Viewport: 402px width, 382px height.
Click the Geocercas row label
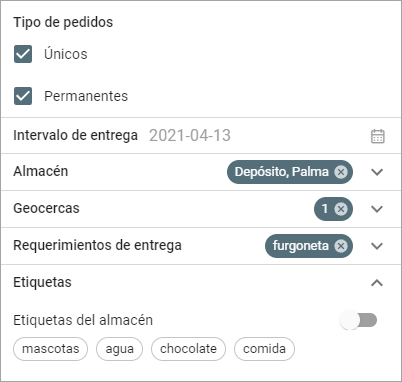tap(46, 208)
